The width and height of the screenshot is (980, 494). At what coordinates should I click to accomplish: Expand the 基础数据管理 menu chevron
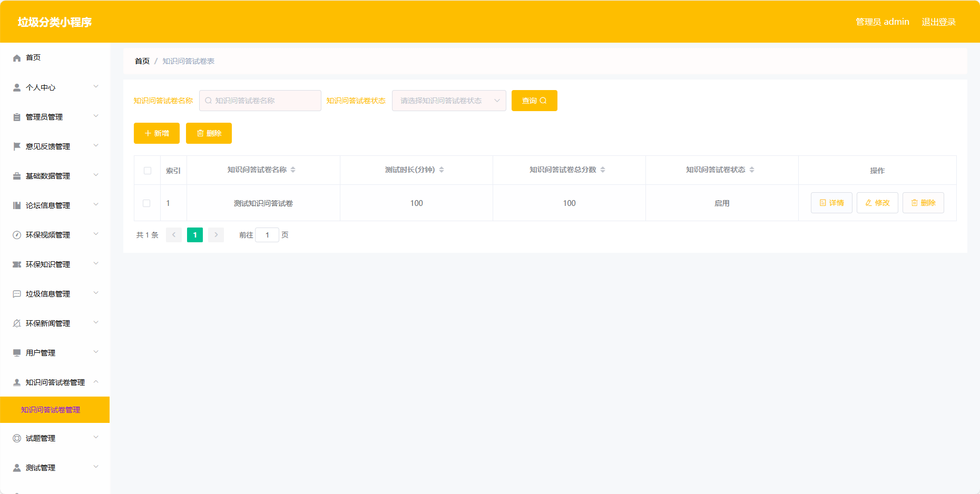click(x=96, y=175)
